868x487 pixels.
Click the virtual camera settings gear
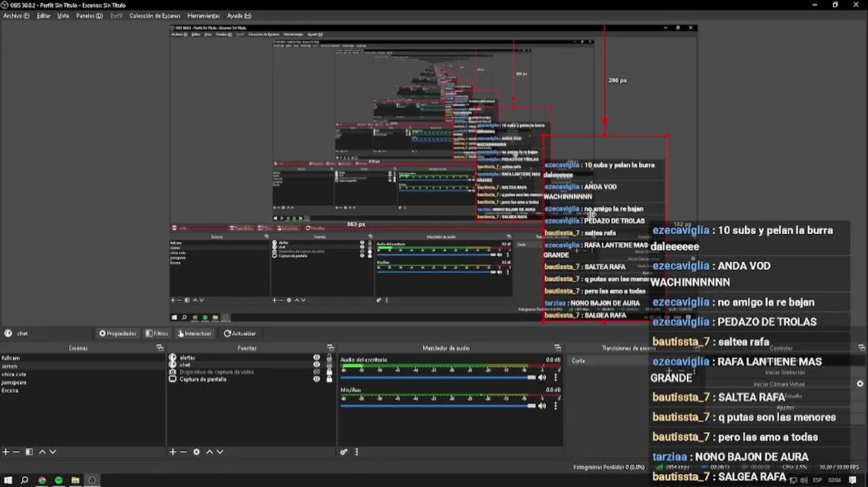860,384
